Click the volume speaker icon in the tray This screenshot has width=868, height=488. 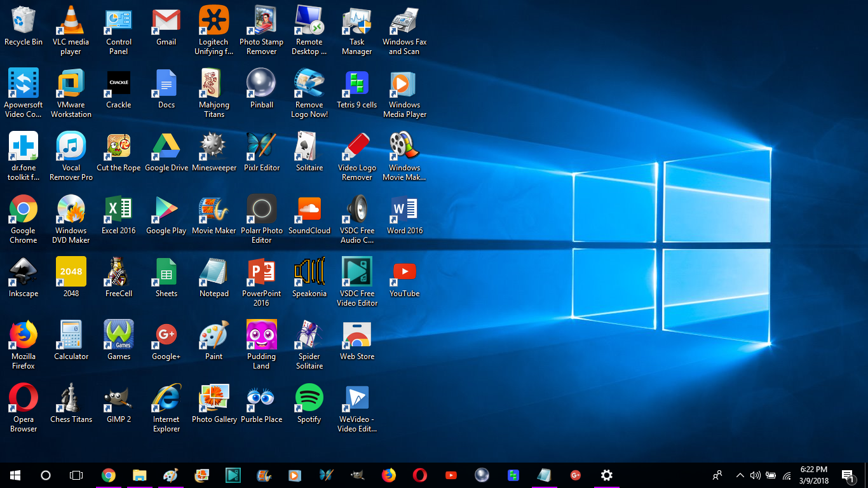755,475
